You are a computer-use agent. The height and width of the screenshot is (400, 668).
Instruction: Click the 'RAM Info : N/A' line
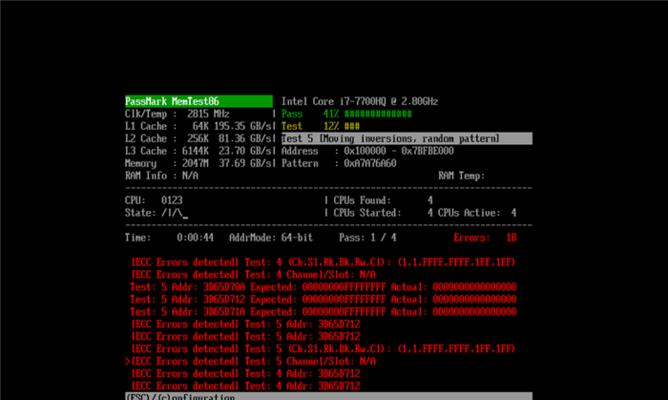(161, 176)
